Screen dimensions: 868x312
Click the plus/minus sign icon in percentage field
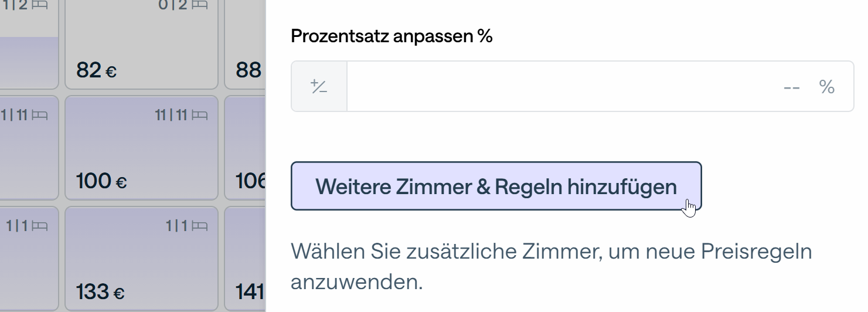point(319,87)
